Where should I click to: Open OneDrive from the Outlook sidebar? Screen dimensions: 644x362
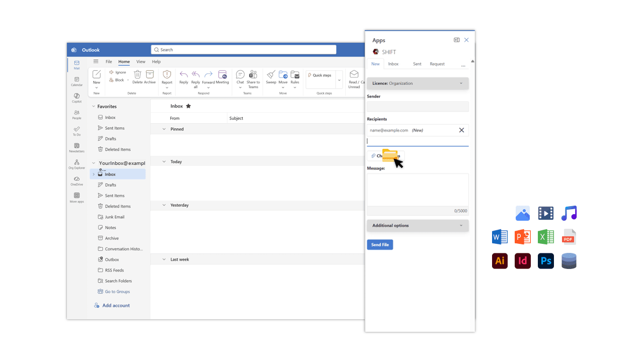(x=76, y=181)
